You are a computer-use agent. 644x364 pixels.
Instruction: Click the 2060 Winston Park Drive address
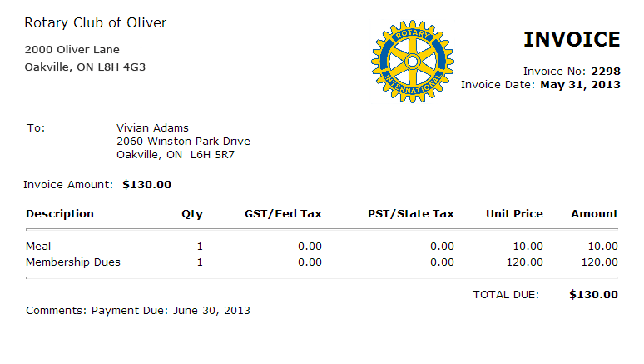pos(183,142)
